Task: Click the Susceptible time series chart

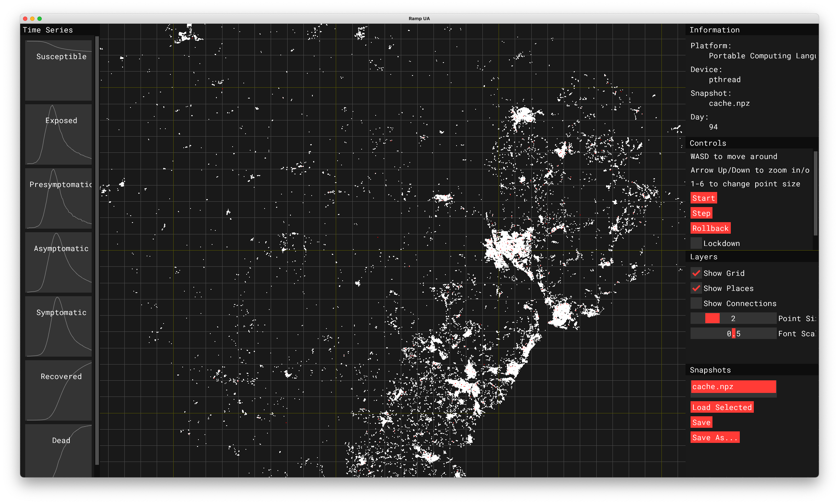Action: 58,70
